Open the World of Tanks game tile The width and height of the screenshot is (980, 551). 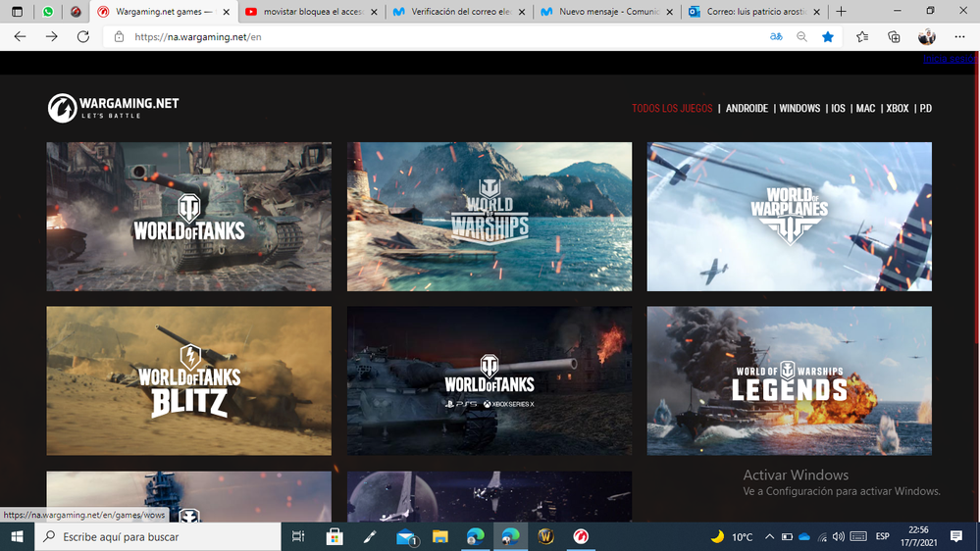pos(188,217)
